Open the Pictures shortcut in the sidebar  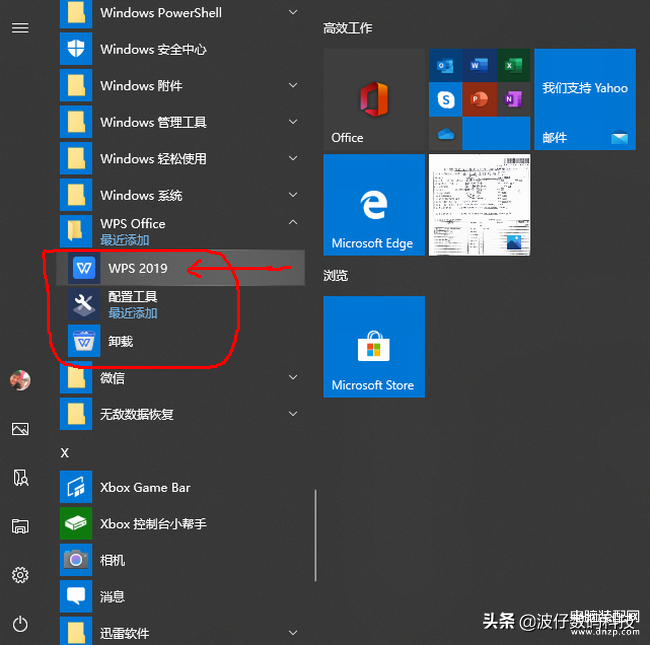[20, 429]
